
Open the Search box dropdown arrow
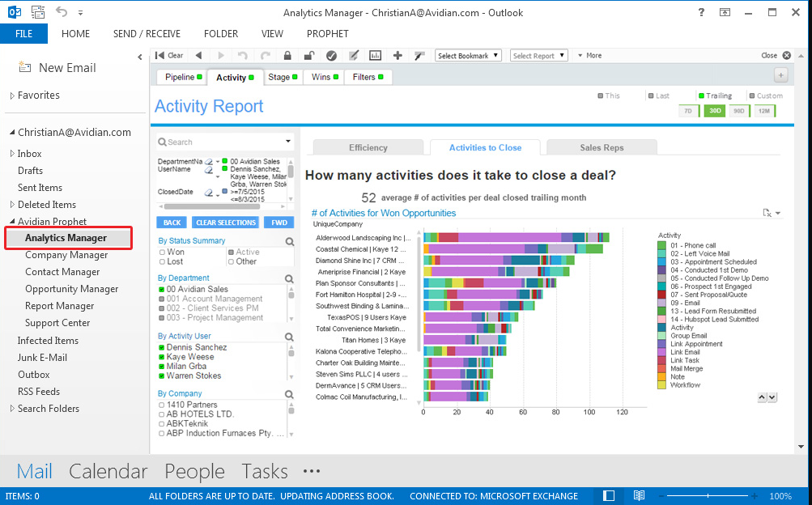[288, 142]
